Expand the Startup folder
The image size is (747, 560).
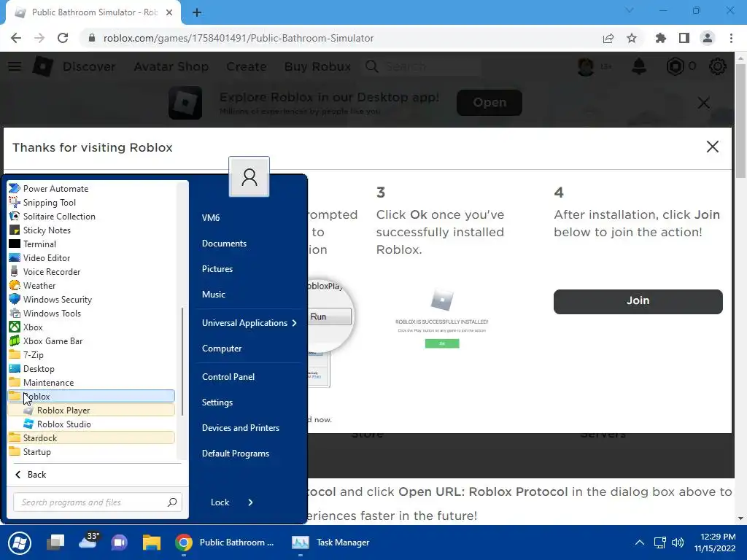tap(91, 451)
